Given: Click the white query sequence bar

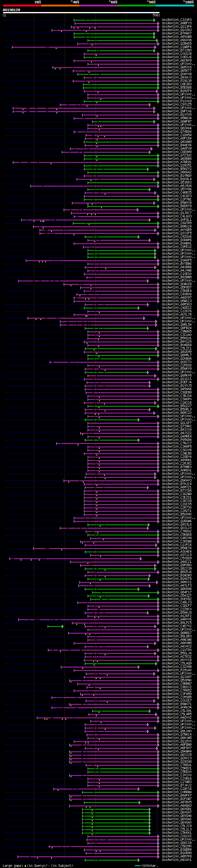Looking at the screenshot, I should click(81, 12).
